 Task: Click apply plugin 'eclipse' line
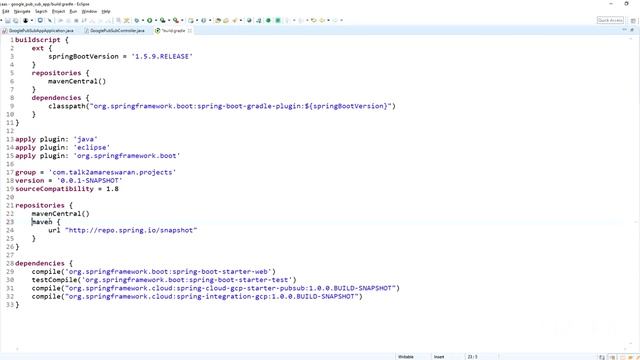(x=62, y=147)
